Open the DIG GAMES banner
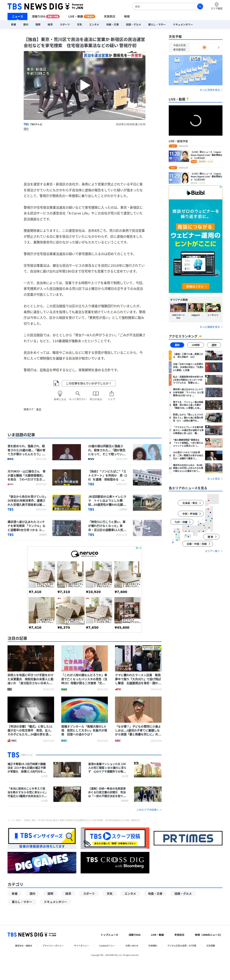Image resolution: width=230 pixels, height=980 pixels. (42, 862)
